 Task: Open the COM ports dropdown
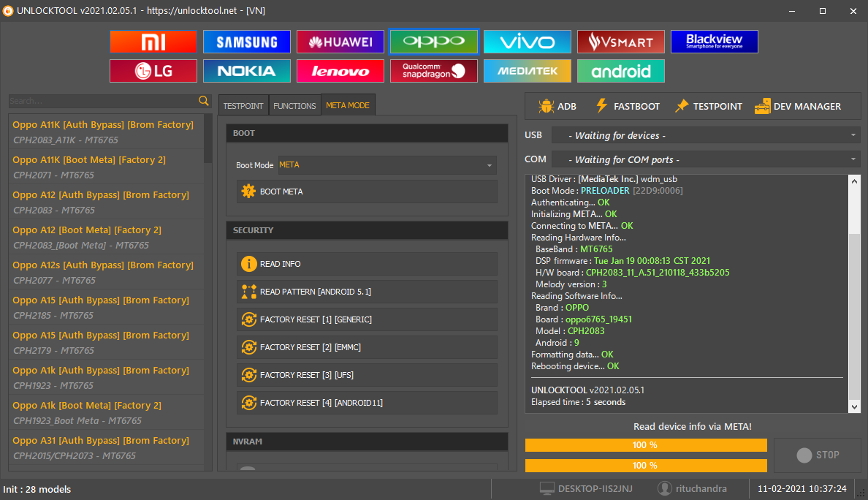(706, 159)
